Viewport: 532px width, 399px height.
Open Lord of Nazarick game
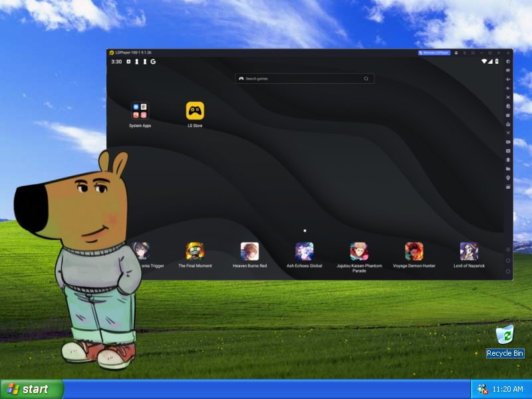(x=469, y=255)
